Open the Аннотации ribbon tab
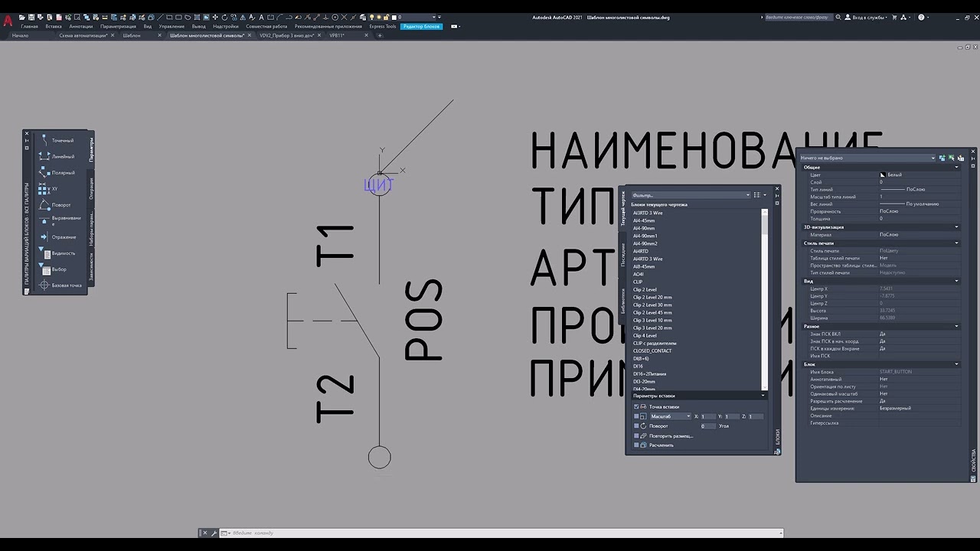The width and height of the screenshot is (980, 551). click(x=80, y=26)
